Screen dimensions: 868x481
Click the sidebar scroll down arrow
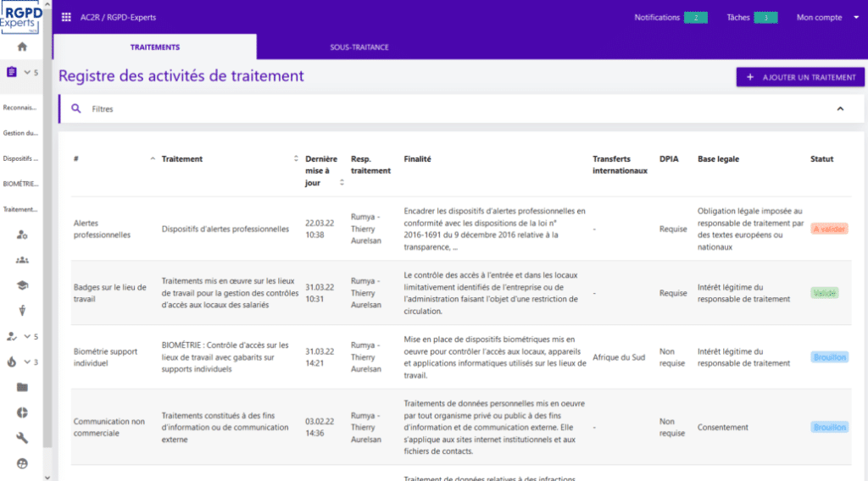click(47, 477)
